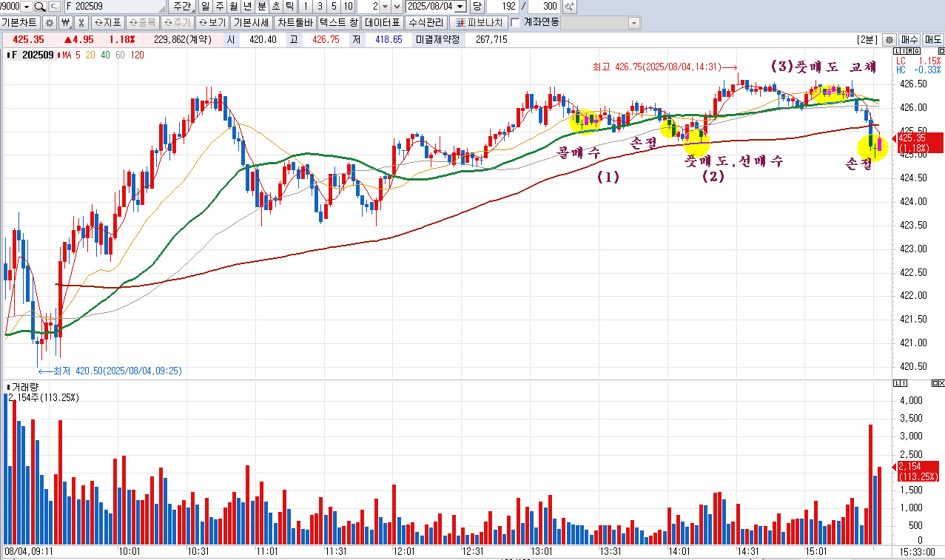Click the MA 120 legend color label
This screenshot has height=560, width=945.
[x=138, y=55]
